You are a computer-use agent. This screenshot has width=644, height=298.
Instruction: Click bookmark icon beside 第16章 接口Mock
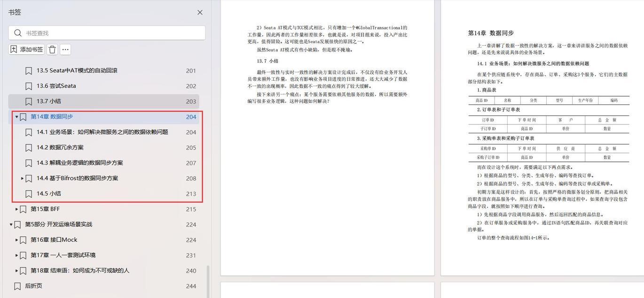click(23, 240)
